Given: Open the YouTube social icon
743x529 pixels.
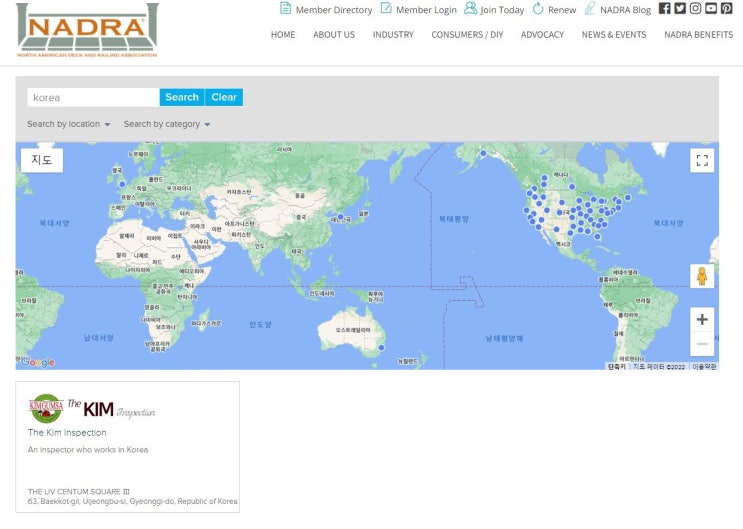Looking at the screenshot, I should tap(711, 9).
